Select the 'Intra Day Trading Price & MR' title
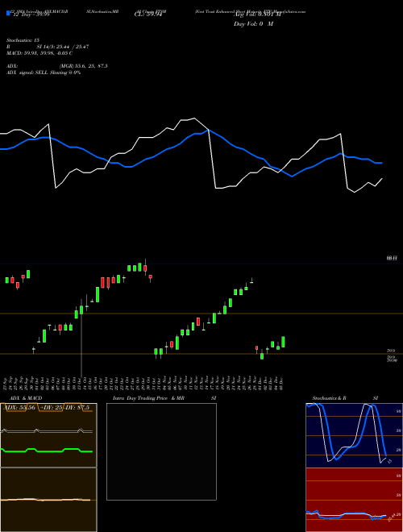This screenshot has height=532, width=403. (148, 398)
